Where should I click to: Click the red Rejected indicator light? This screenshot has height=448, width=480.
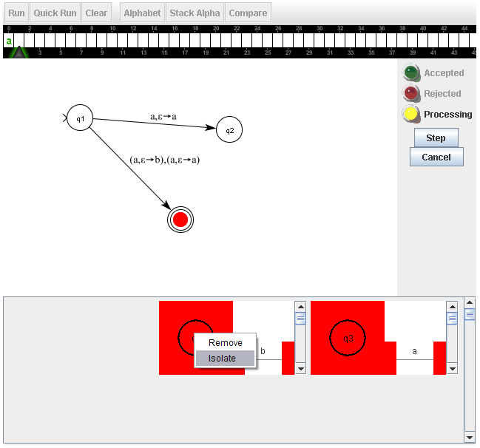pyautogui.click(x=411, y=94)
